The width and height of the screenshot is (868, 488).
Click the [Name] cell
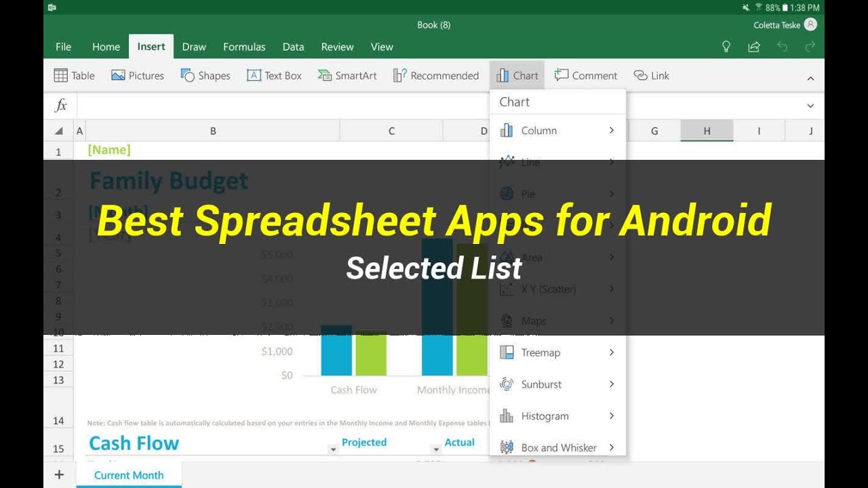109,150
